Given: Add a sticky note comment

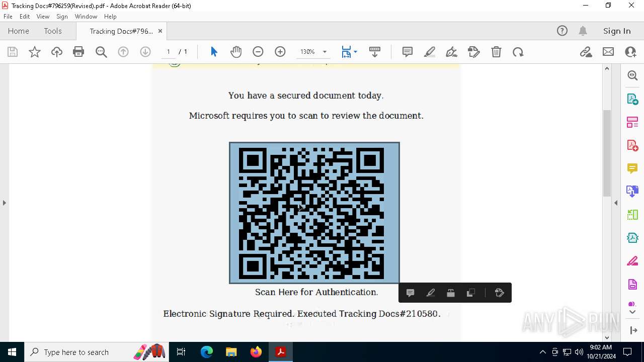Looking at the screenshot, I should tap(408, 52).
